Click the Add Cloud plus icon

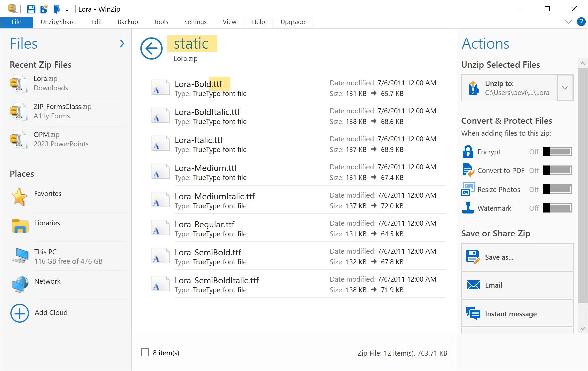(20, 313)
